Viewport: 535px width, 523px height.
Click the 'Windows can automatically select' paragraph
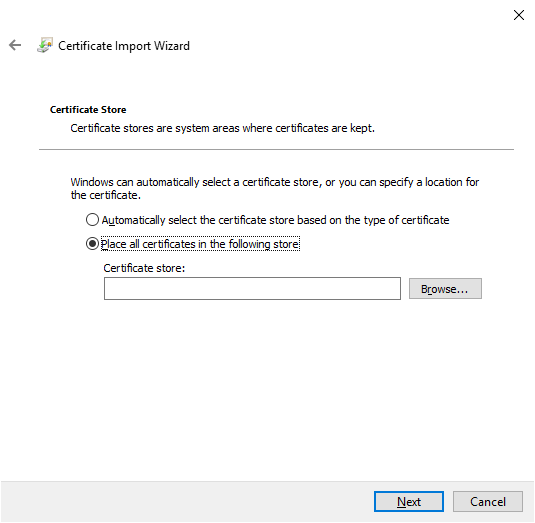tap(275, 188)
